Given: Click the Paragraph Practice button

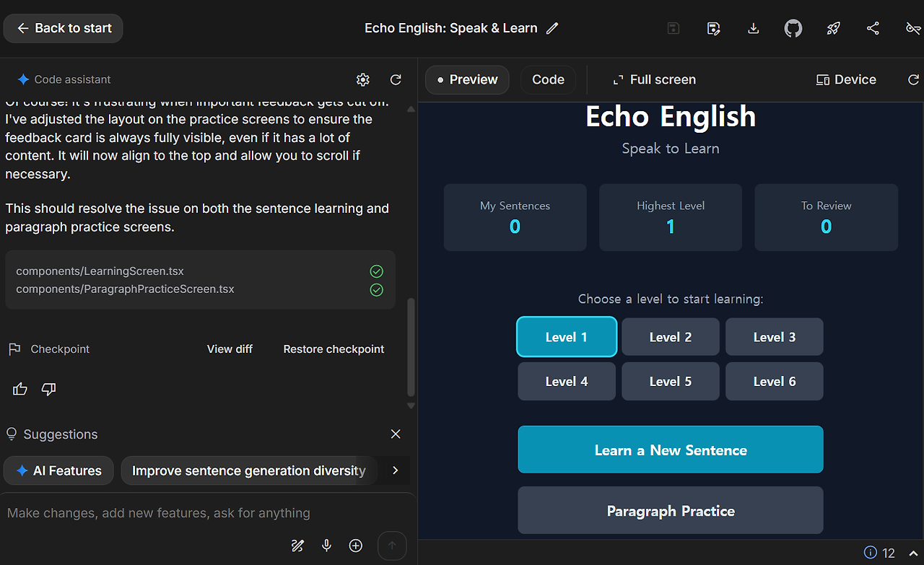Looking at the screenshot, I should (x=671, y=511).
